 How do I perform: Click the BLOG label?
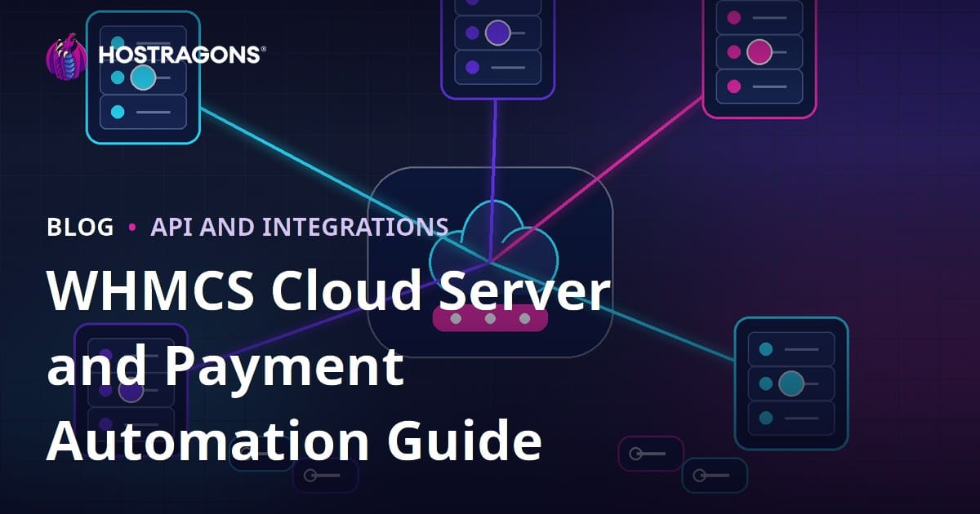[x=80, y=228]
